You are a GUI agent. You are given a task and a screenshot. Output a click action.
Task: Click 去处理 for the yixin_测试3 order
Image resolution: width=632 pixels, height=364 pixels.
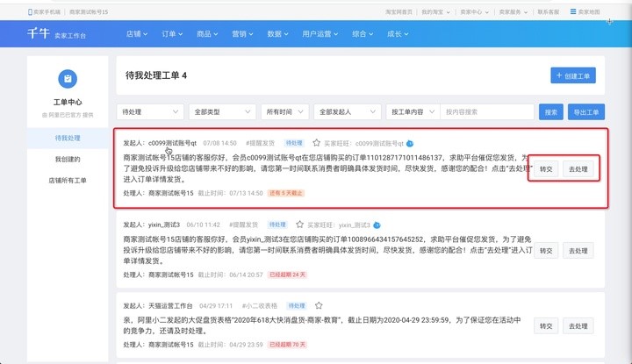click(578, 251)
